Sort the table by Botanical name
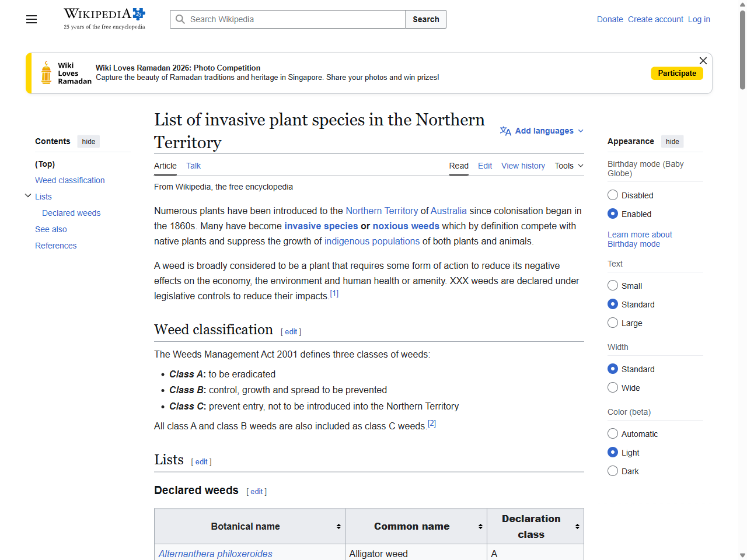Viewport: 747px width, 560px height. point(339,526)
